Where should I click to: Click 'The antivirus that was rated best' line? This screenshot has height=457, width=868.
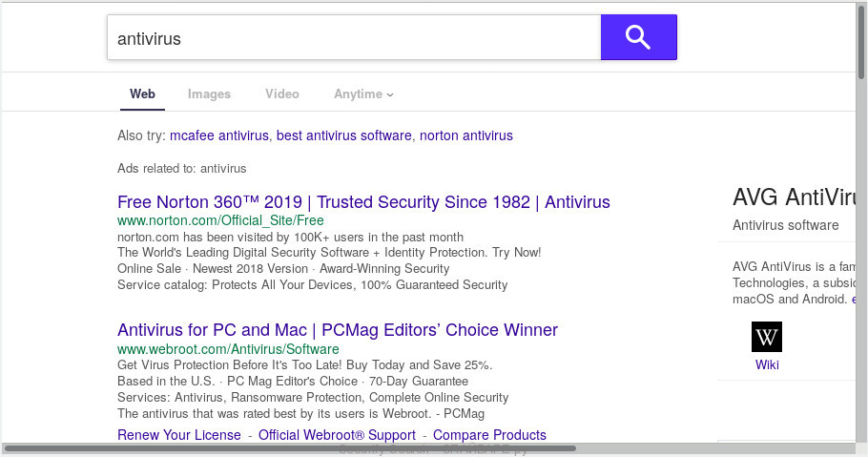coord(300,414)
